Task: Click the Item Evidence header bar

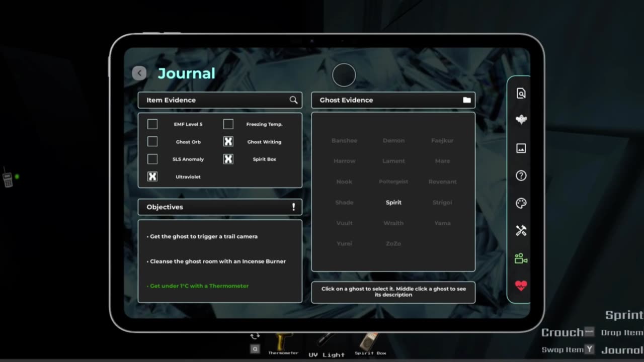Action: [220, 100]
